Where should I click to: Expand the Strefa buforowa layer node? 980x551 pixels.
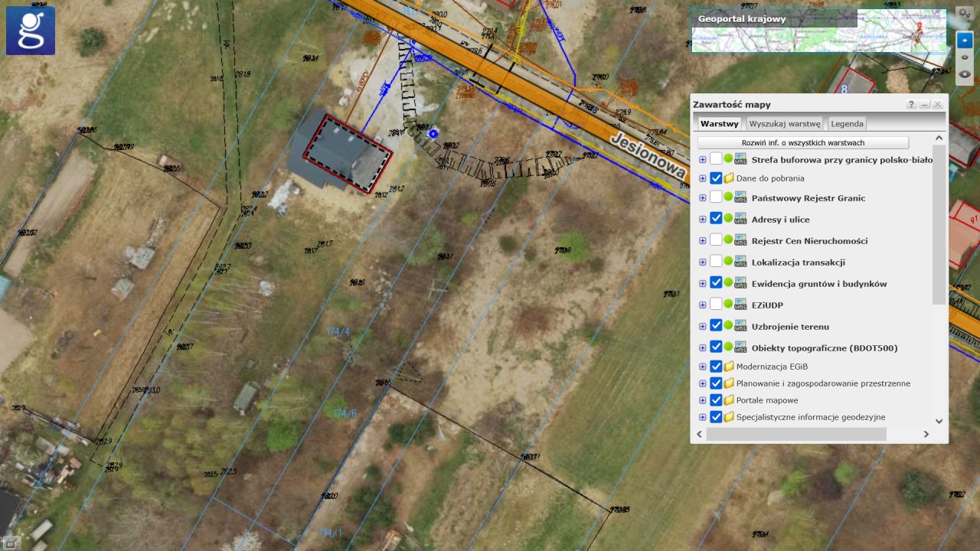coord(702,160)
